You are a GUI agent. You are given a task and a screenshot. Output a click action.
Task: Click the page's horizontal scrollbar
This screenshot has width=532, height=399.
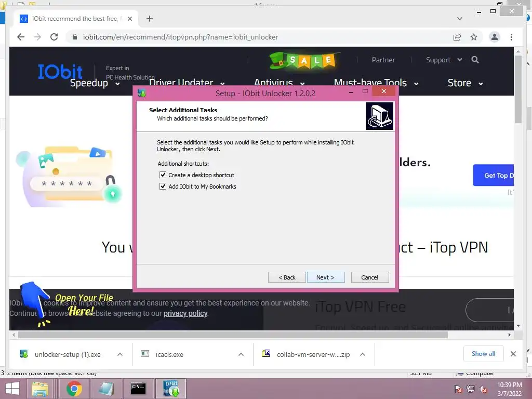tap(233, 335)
